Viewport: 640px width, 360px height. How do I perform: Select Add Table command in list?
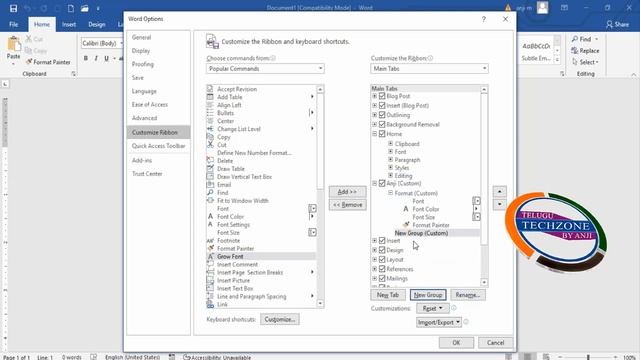261,97
